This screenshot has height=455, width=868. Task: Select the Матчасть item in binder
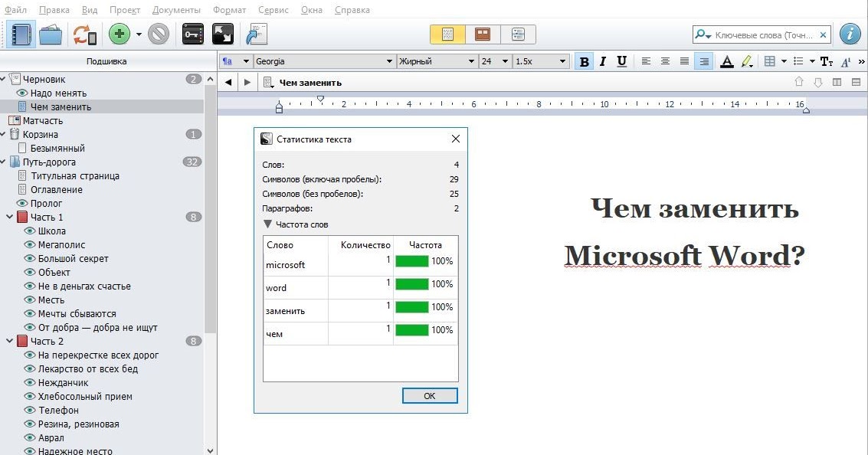pos(43,121)
